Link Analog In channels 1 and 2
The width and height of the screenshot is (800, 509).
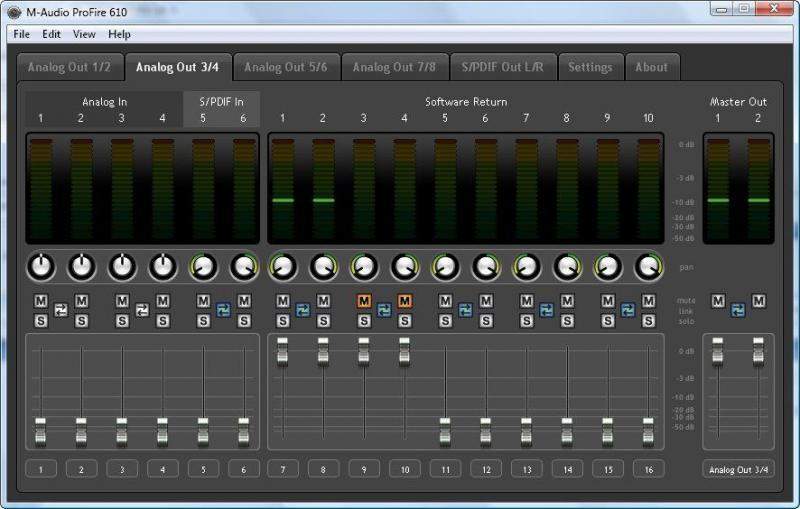[61, 310]
